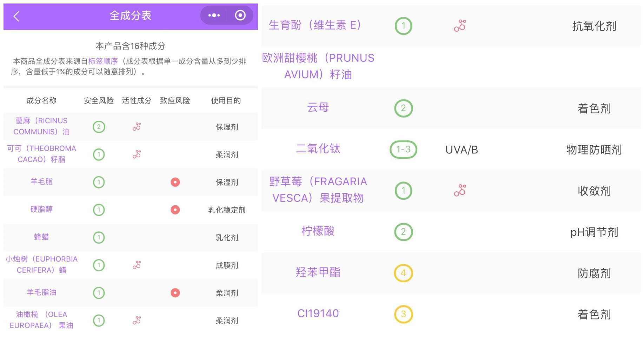Click the red acne risk dot for 羊毛脂
Viewport: 644px width, 338px height.
point(175,182)
